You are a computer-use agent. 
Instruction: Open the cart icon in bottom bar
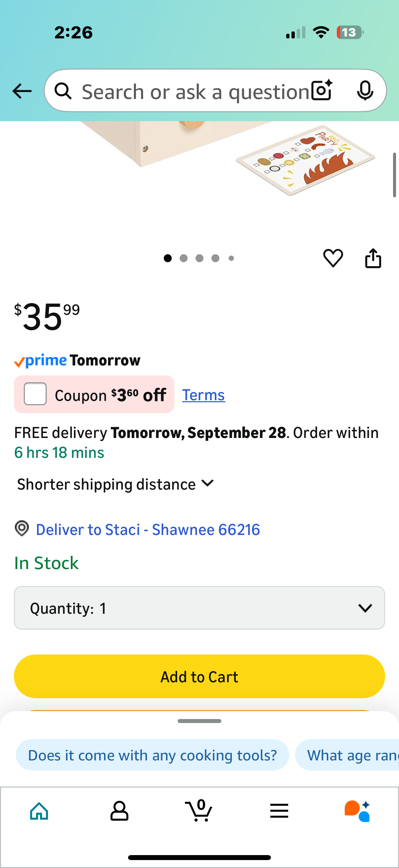click(x=199, y=810)
